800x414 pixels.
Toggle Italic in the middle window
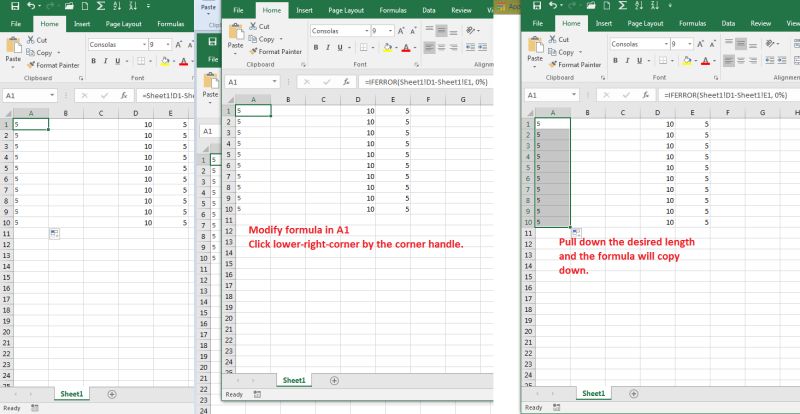coord(328,47)
